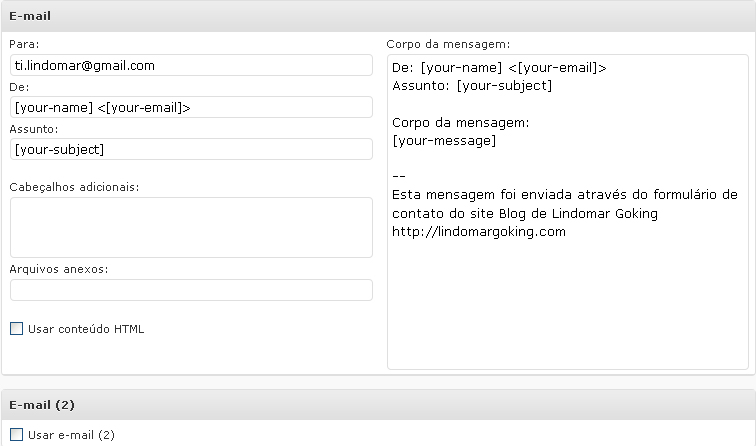Screen dimensions: 756x446
Task: Click the Arquivos anexos: label
Action: pyautogui.click(x=59, y=269)
